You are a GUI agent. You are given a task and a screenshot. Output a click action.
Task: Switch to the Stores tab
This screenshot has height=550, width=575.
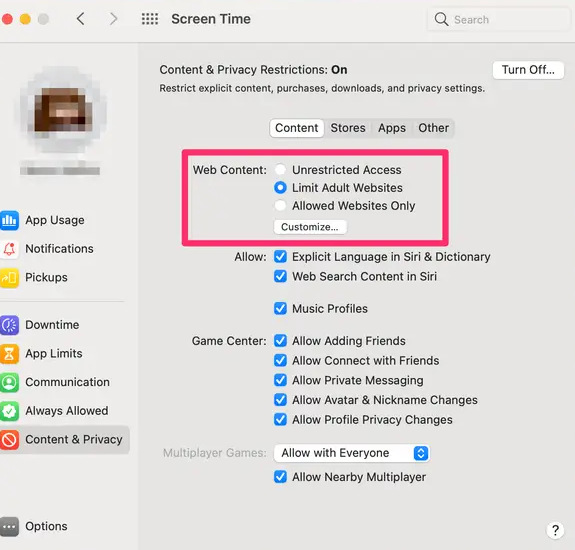point(348,128)
